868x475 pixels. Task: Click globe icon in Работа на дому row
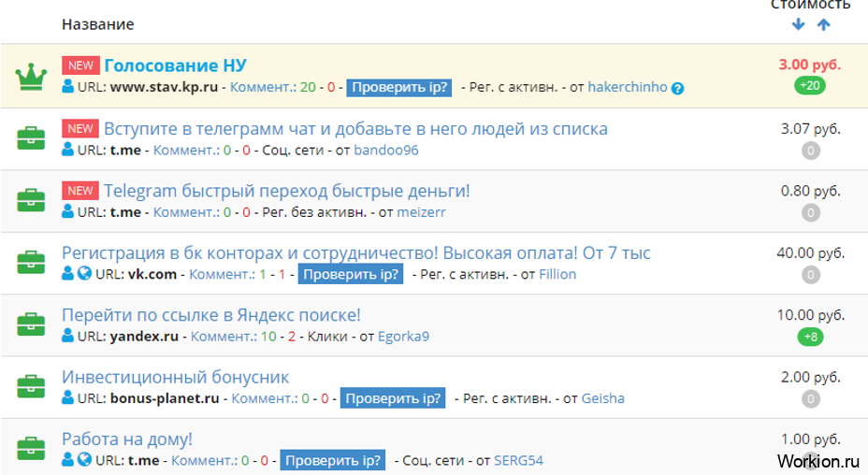(x=84, y=459)
